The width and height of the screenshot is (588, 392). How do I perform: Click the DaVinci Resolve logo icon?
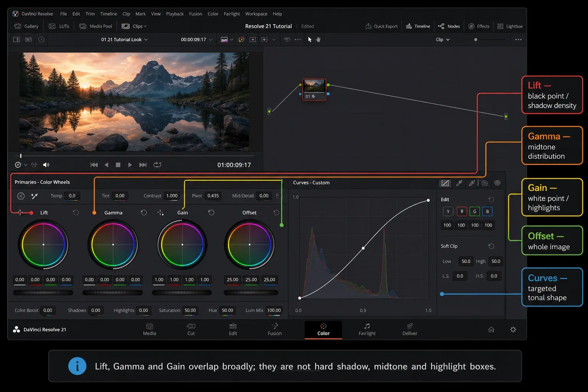click(x=15, y=14)
